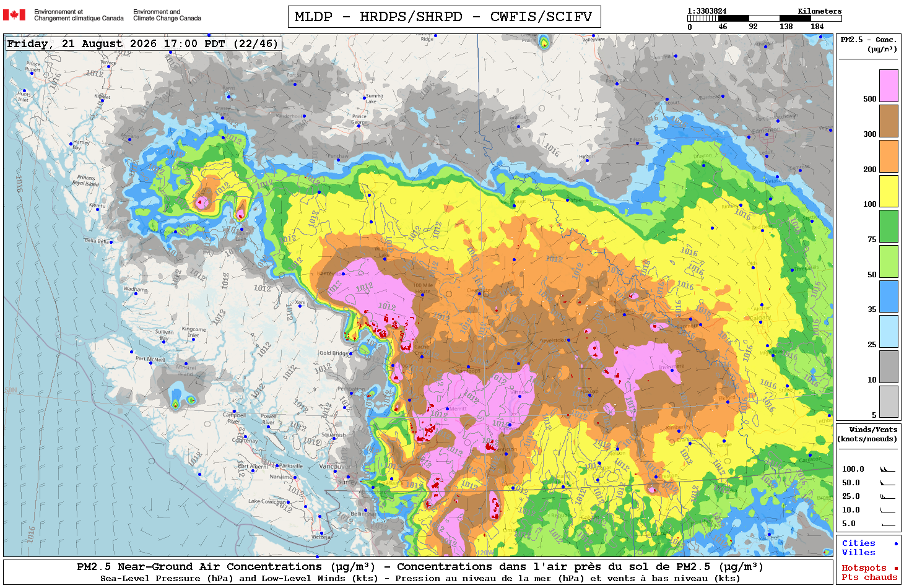The image size is (904, 588).
Task: Click the Nanaimo label
Action: pyautogui.click(x=280, y=477)
